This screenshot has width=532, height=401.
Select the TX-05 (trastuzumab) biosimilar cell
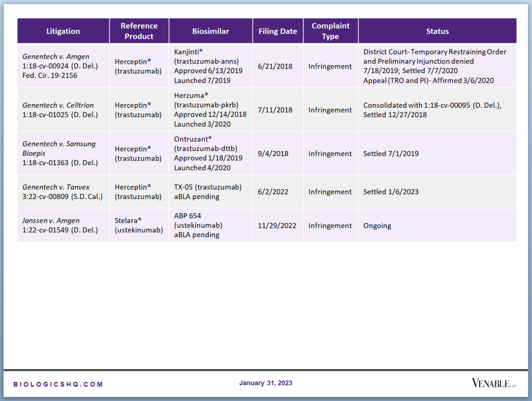coord(211,191)
